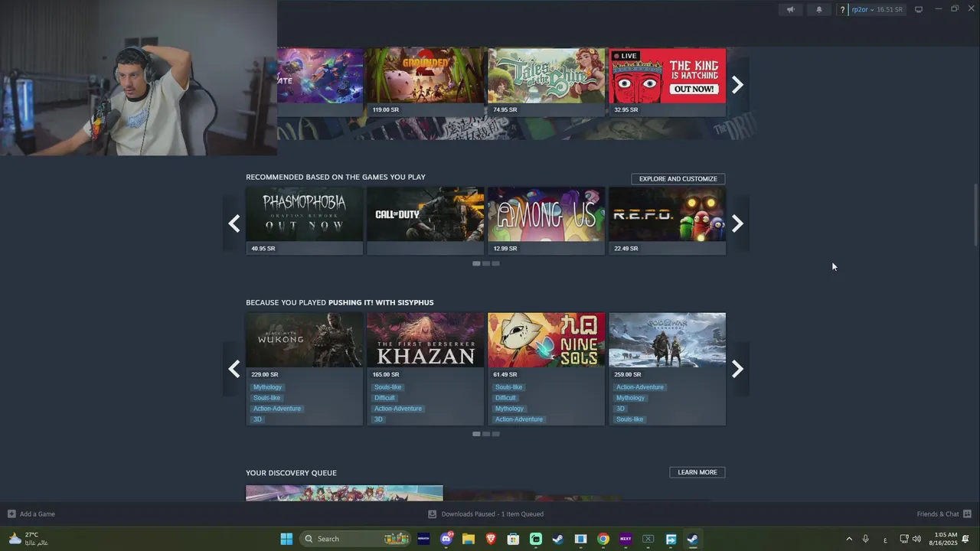Click the Action-Adventure tag under God of War

(x=640, y=387)
